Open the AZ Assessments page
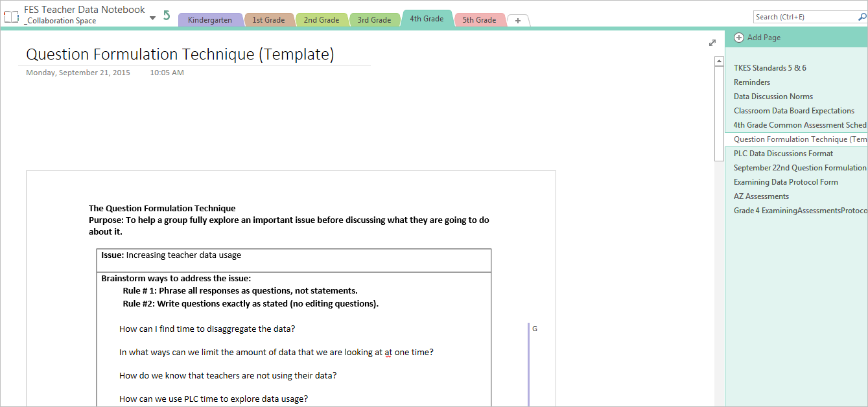The width and height of the screenshot is (868, 407). pos(761,196)
